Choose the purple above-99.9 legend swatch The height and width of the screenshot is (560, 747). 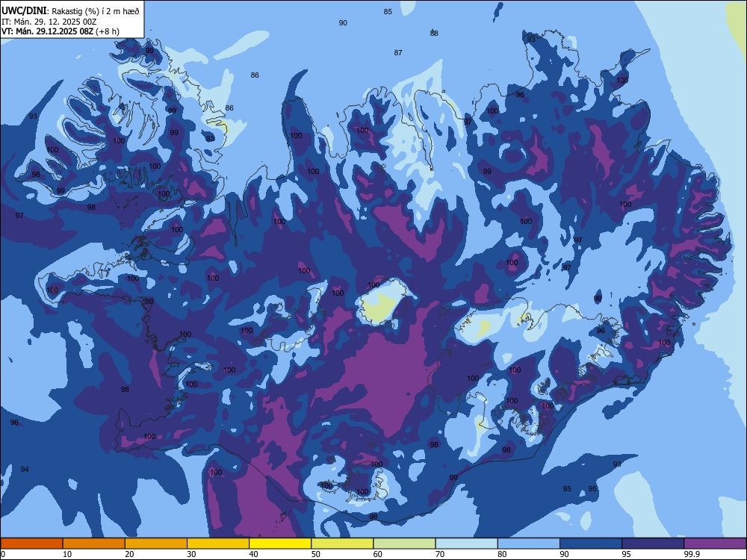pyautogui.click(x=715, y=544)
